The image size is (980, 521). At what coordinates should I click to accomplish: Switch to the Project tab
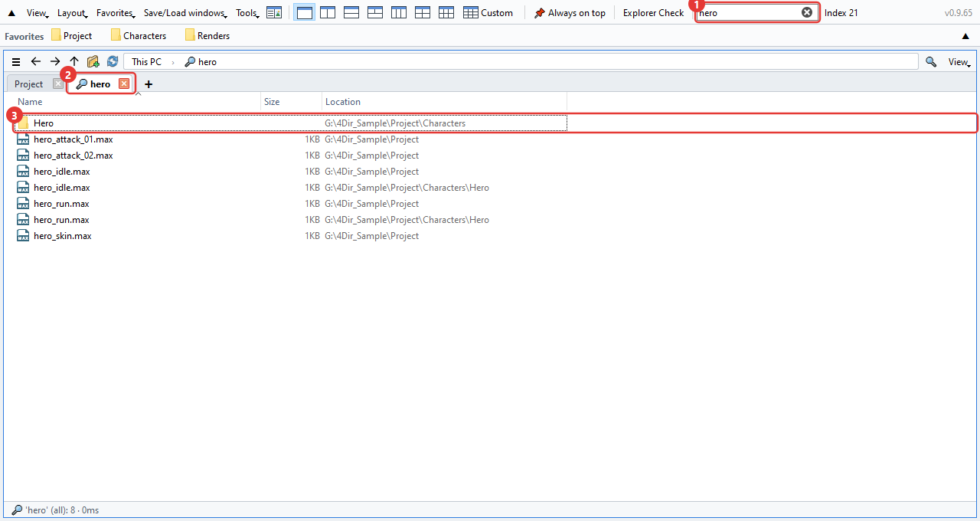[x=29, y=84]
